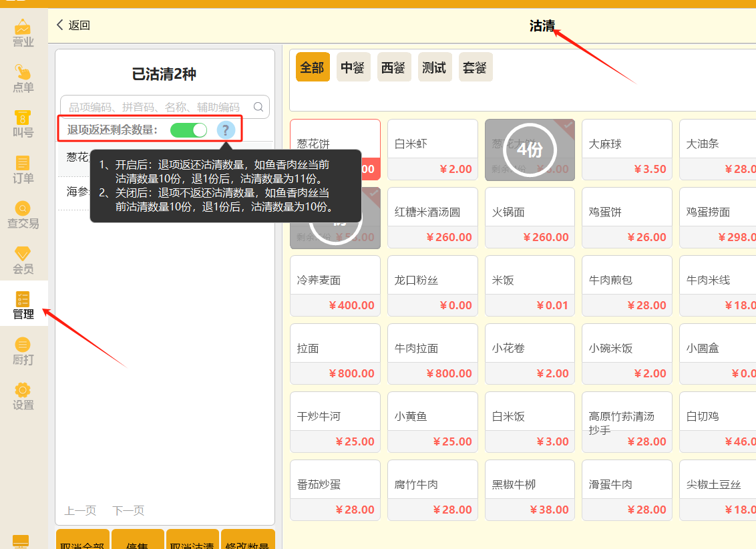This screenshot has width=756, height=549.
Task: Open the 营业 sidebar icon
Action: coord(23,33)
